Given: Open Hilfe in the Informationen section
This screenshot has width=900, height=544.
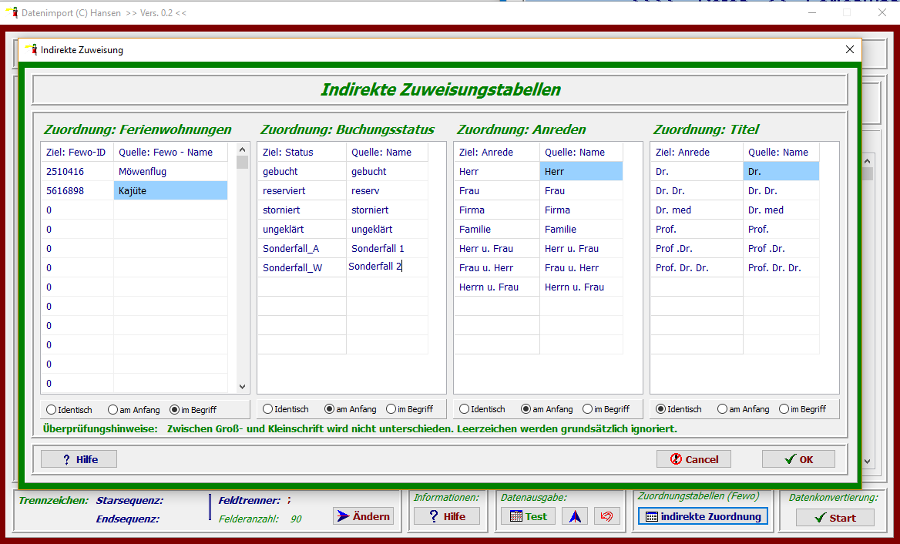Looking at the screenshot, I should pyautogui.click(x=446, y=516).
